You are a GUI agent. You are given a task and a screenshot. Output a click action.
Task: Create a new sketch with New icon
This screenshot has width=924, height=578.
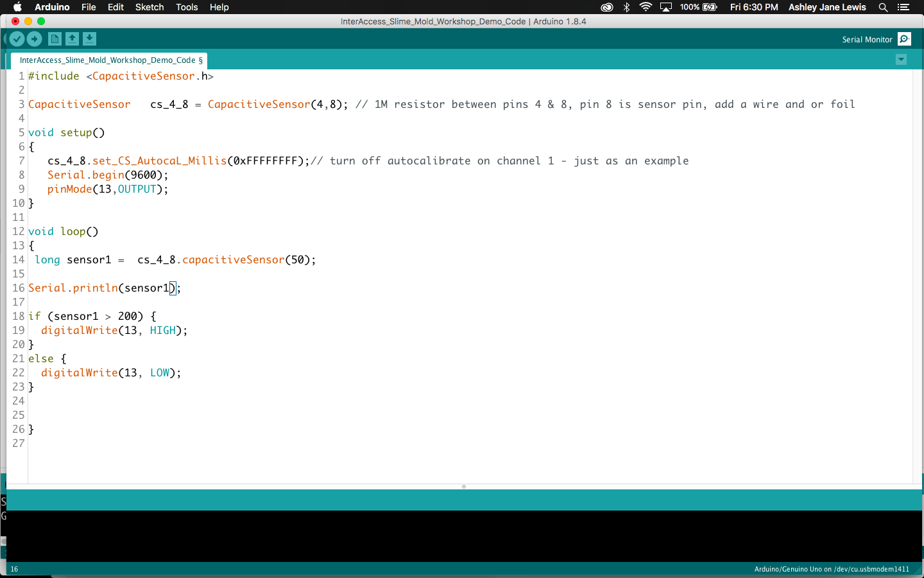[x=55, y=39]
